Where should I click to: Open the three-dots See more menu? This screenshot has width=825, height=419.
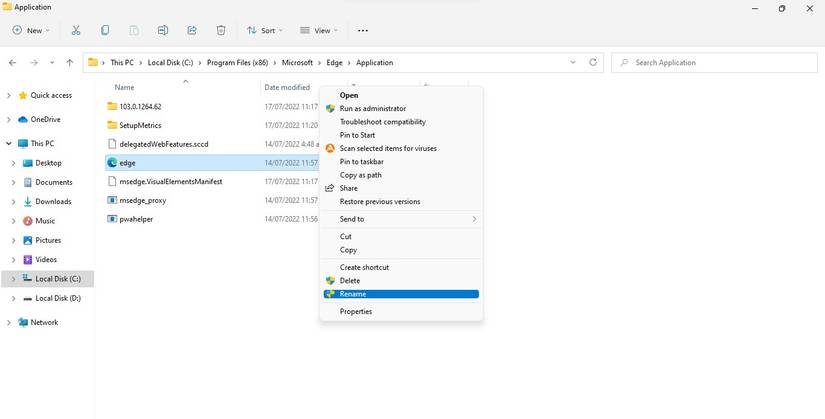point(363,31)
